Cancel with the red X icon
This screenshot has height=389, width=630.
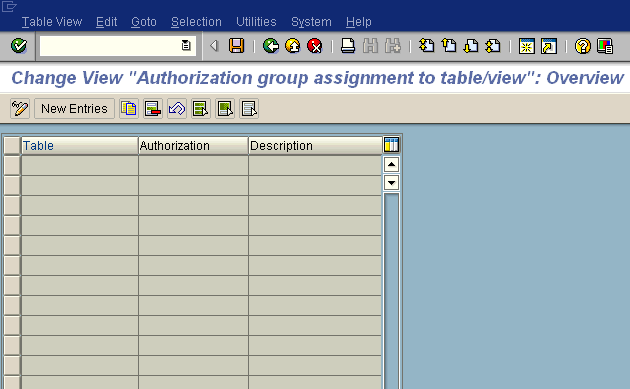[315, 46]
